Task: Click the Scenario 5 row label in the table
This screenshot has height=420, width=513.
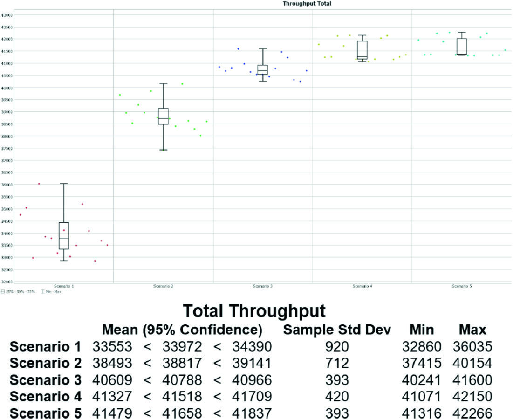Action: 46,413
